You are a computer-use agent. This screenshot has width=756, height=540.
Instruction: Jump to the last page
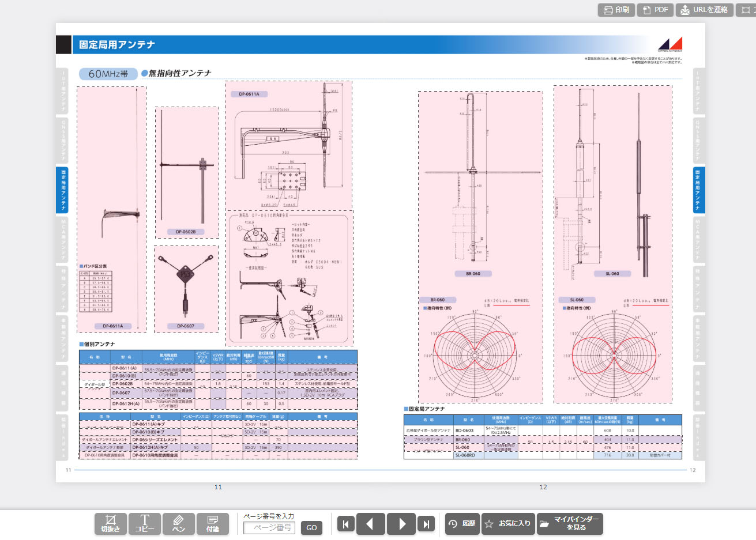coord(426,524)
